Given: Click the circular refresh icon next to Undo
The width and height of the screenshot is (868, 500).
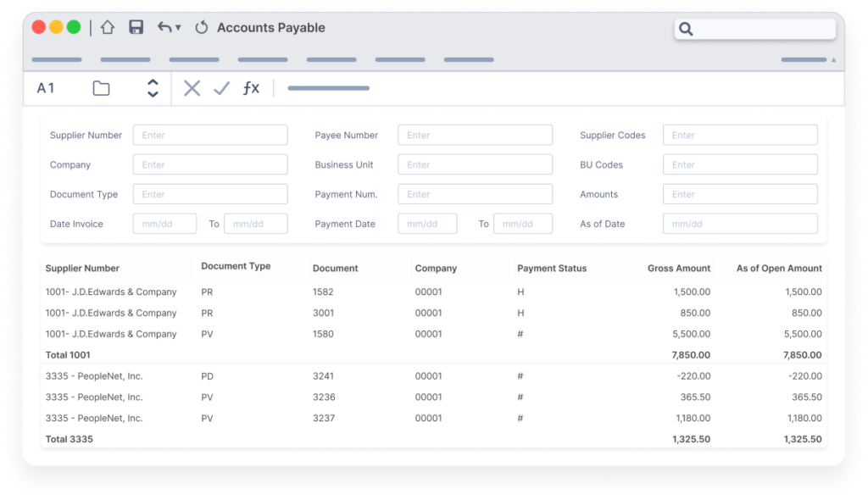Looking at the screenshot, I should (x=201, y=26).
